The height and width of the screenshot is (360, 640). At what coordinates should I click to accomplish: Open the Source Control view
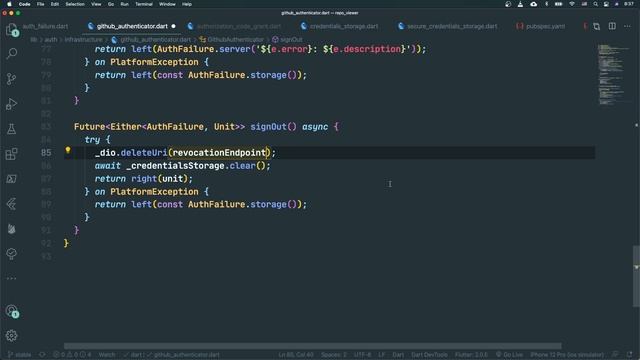[11, 79]
